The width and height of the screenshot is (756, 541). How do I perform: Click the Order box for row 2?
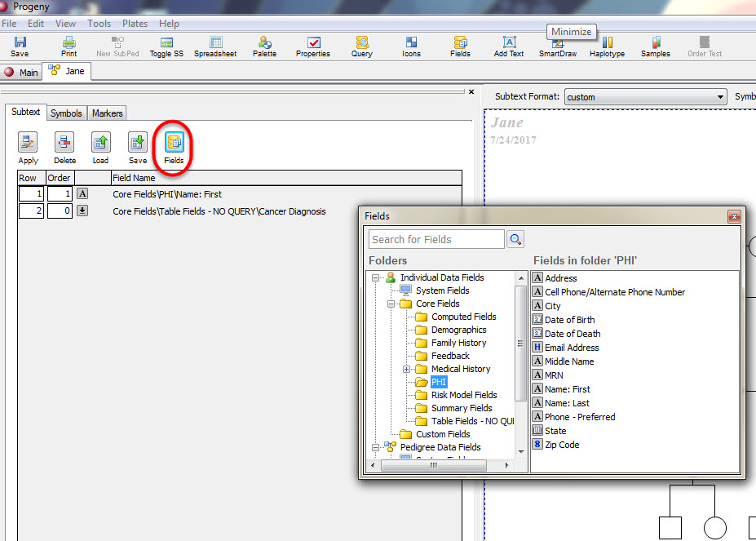(60, 211)
